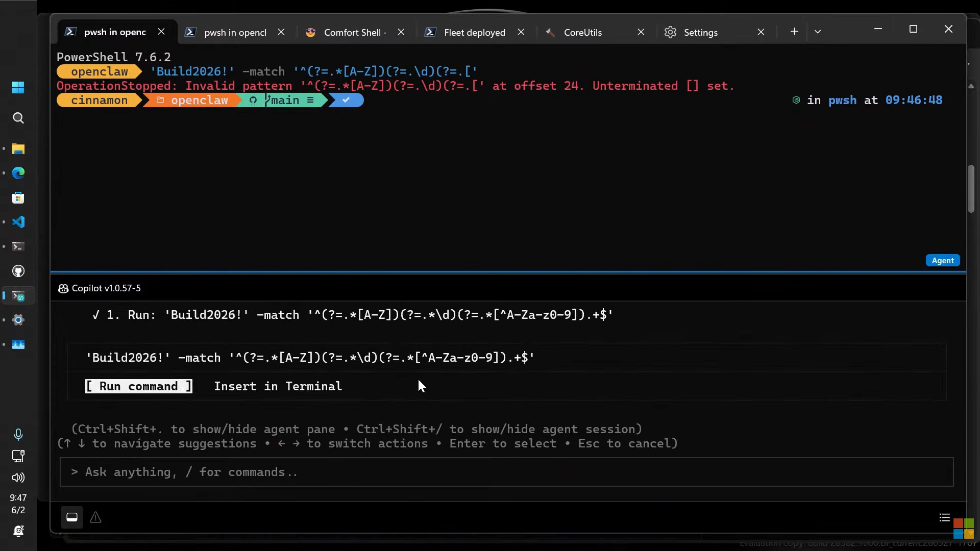Focus the Ask anything input field

coord(506,472)
